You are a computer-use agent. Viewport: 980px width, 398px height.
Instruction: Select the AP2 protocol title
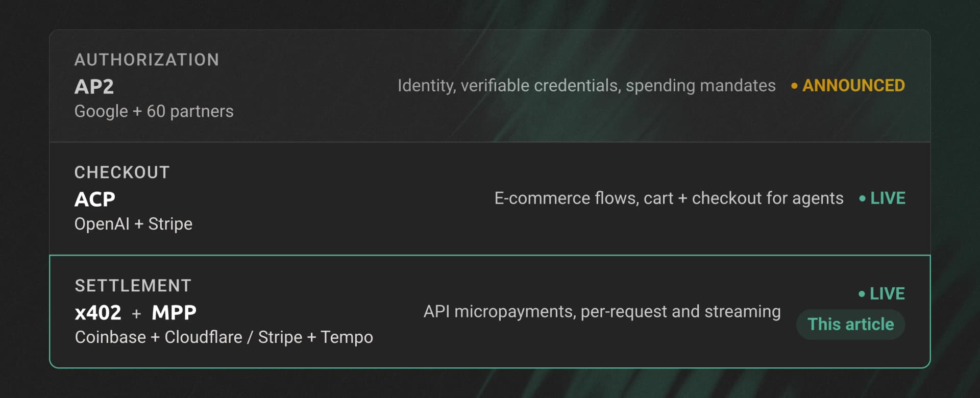coord(94,87)
